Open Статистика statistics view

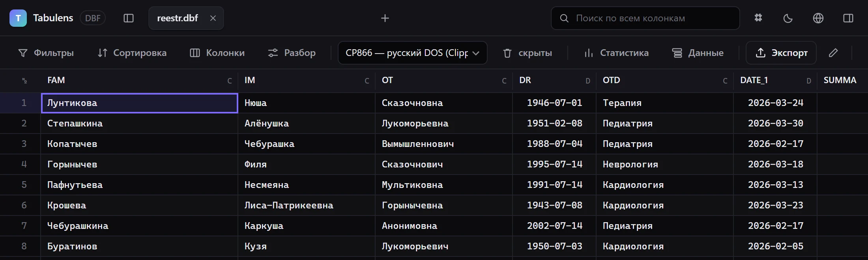click(616, 53)
